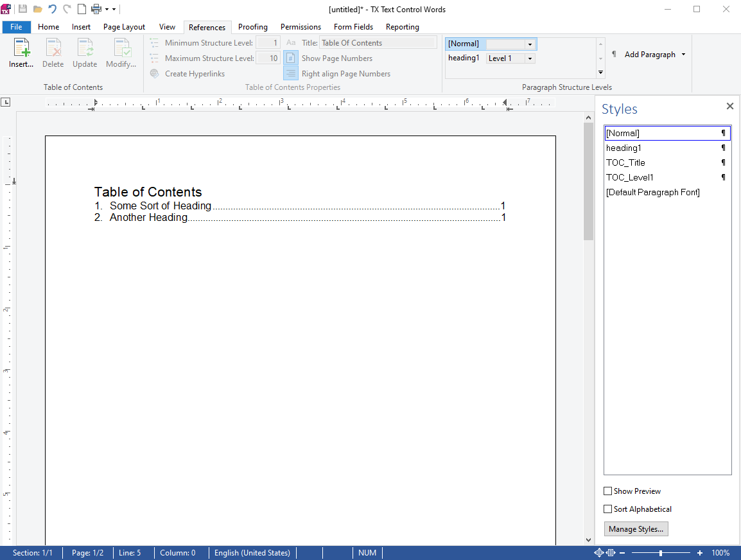Screen dimensions: 741x560
Task: Close the Styles side panel
Action: [729, 107]
